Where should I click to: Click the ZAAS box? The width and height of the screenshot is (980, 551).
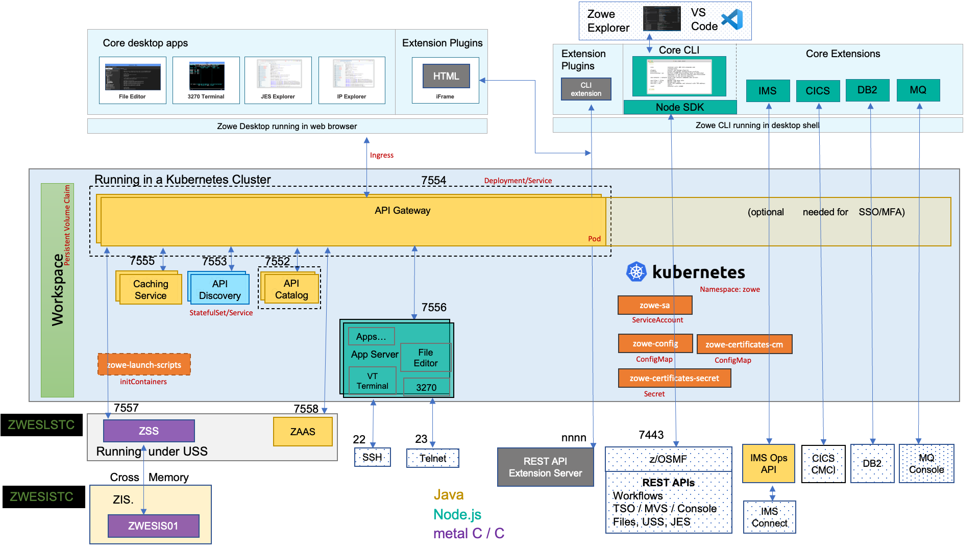[x=303, y=432]
